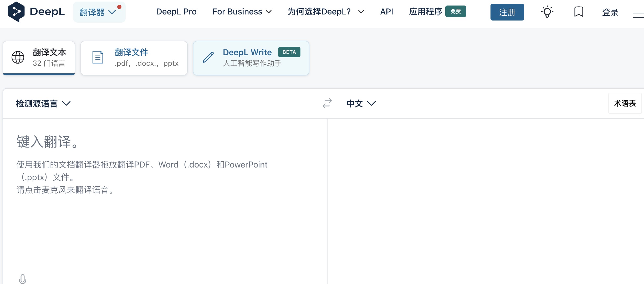Select the DeepL Pro menu item

(176, 12)
